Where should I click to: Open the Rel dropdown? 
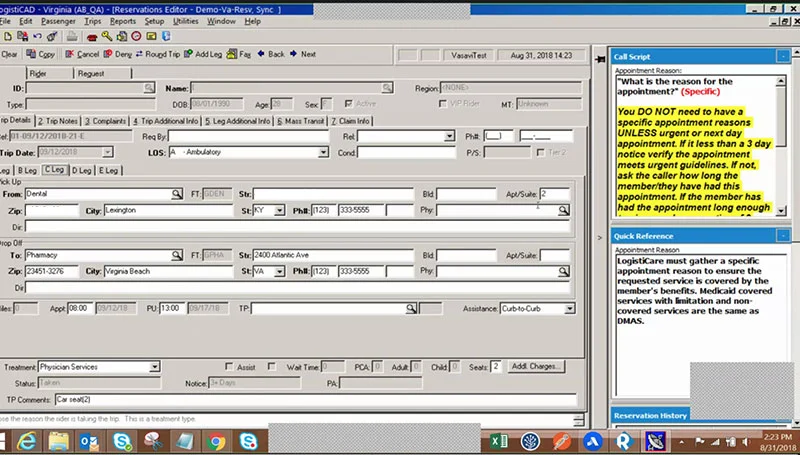pyautogui.click(x=449, y=136)
